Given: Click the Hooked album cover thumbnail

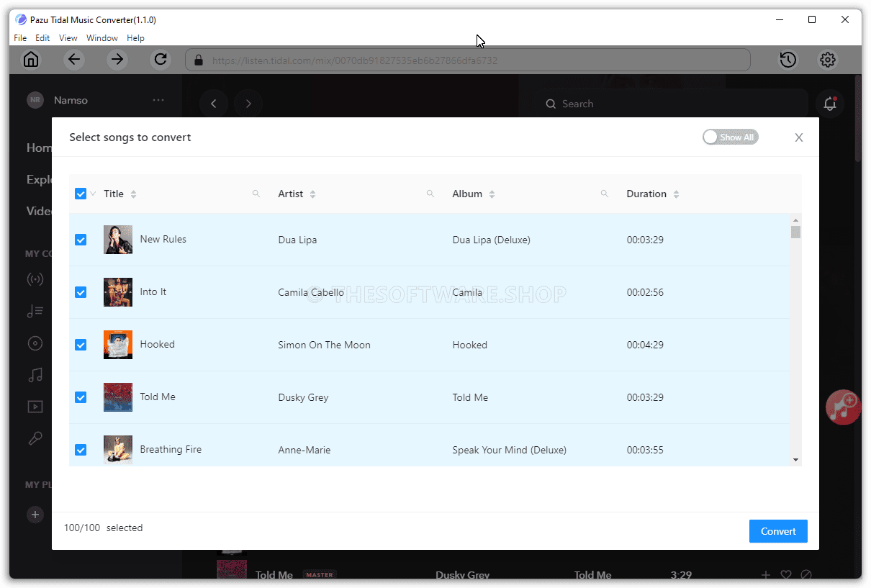Looking at the screenshot, I should click(x=118, y=345).
